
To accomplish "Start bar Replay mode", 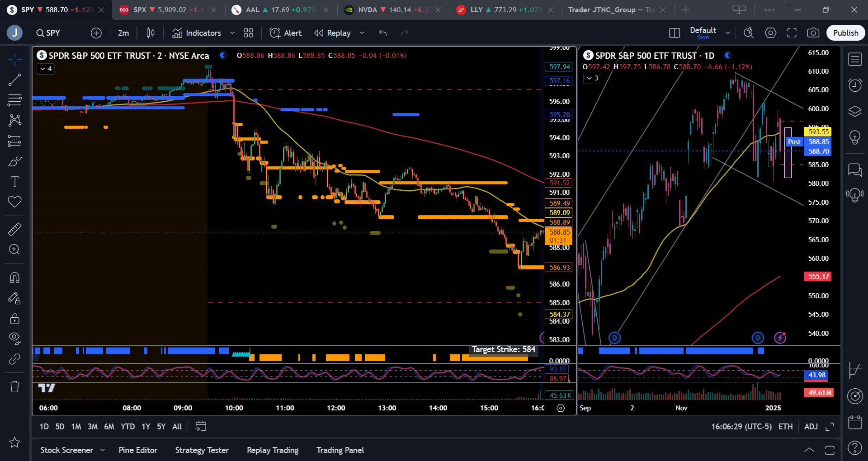I will pos(333,33).
